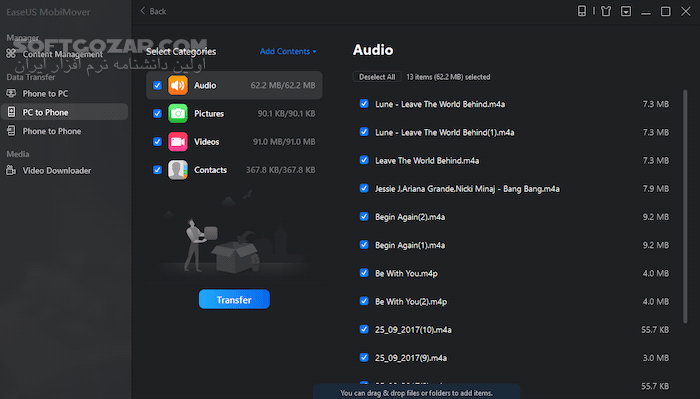Click the Back arrow chevron

(143, 11)
